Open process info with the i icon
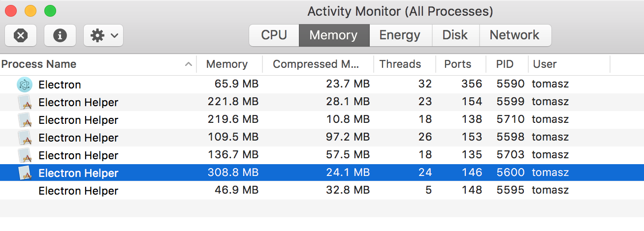The image size is (644, 231). click(60, 35)
